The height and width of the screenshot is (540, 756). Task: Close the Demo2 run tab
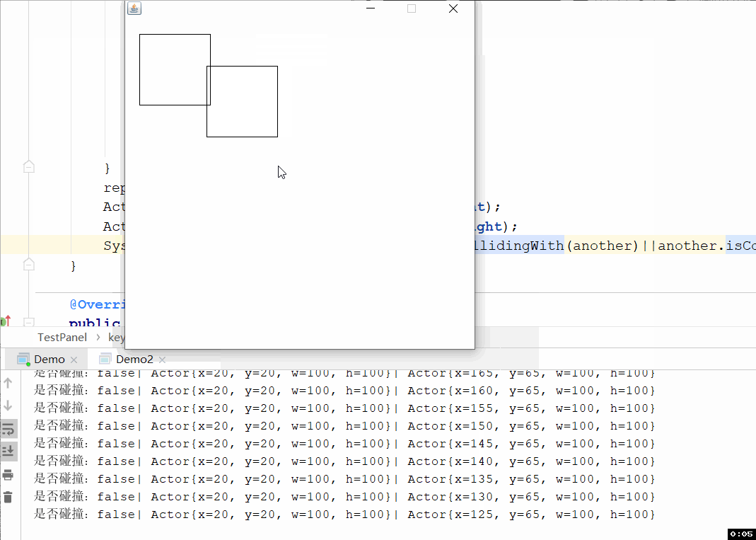162,360
